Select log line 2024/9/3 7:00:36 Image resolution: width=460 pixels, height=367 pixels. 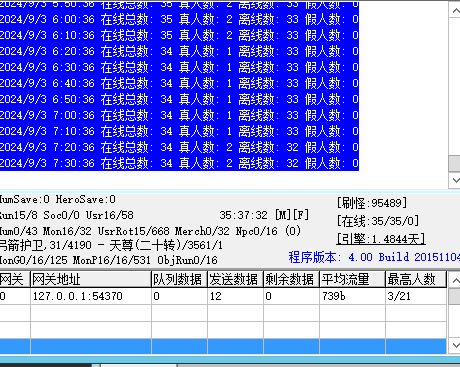pos(179,115)
